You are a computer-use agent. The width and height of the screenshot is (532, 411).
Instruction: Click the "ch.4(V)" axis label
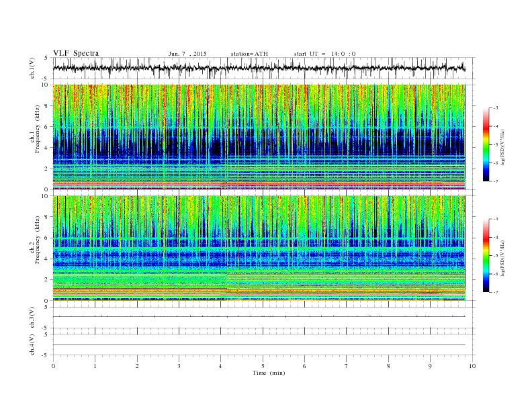pos(32,345)
